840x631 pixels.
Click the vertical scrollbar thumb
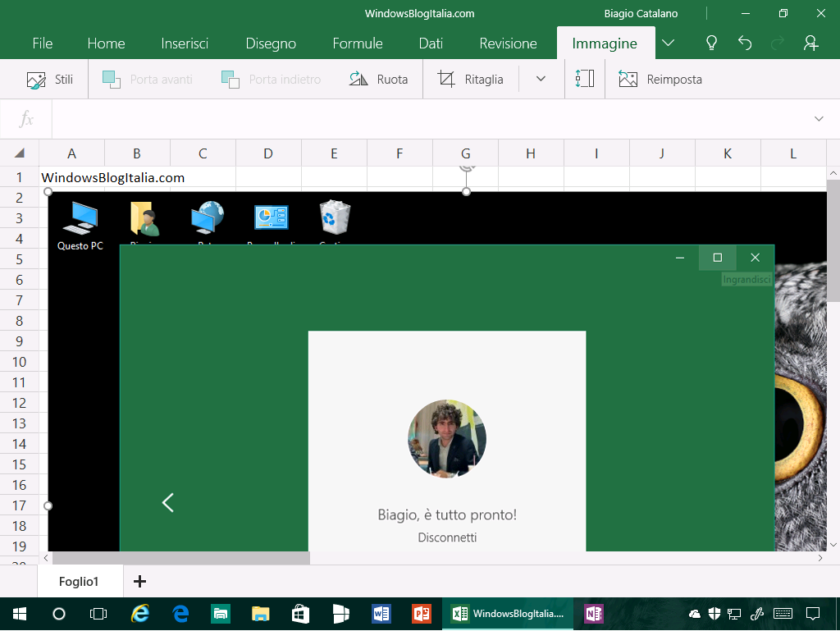coord(833,241)
